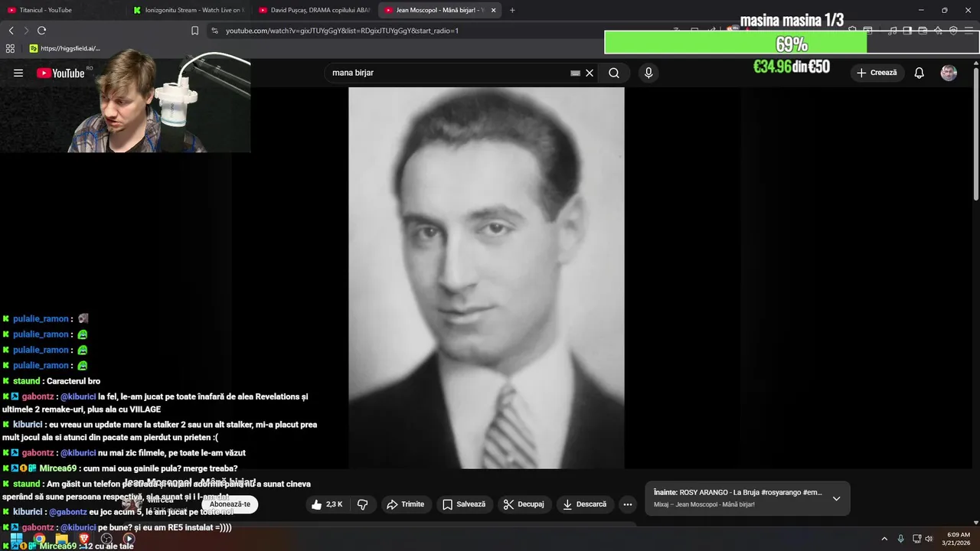Open the VPN shield icon

[953, 31]
